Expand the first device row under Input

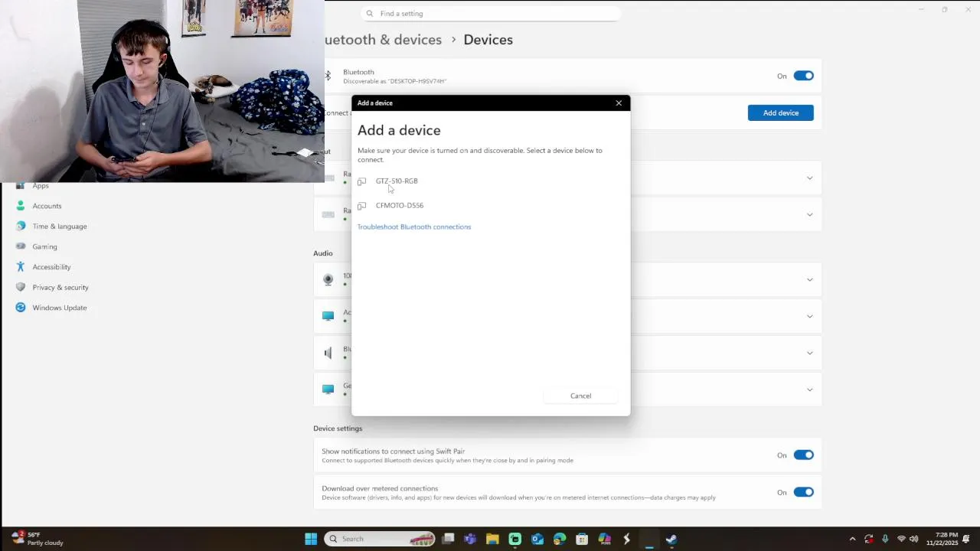click(x=809, y=178)
